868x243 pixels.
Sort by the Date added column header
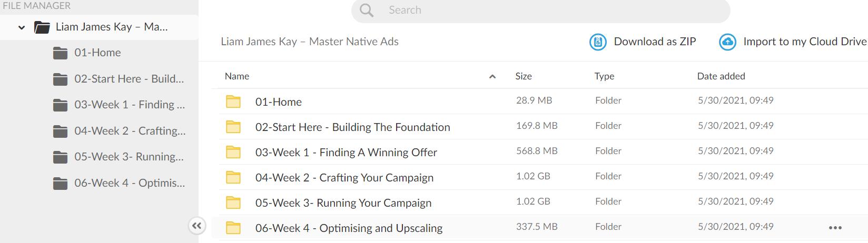(x=721, y=76)
